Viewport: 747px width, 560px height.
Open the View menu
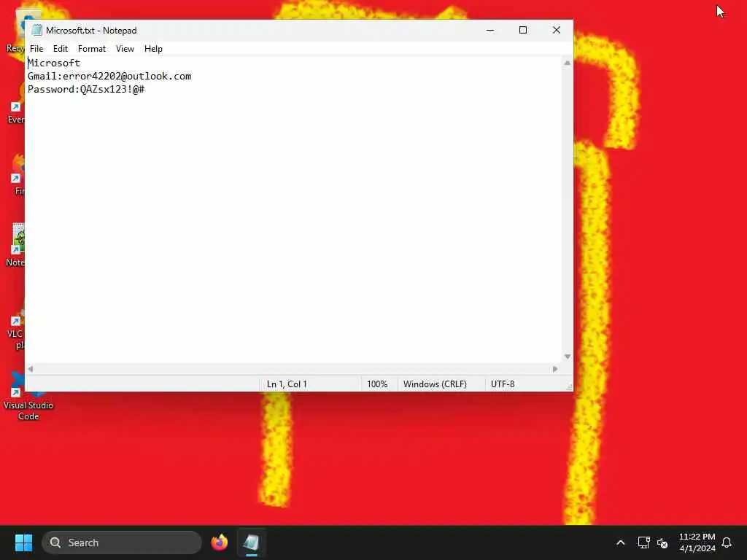click(125, 49)
